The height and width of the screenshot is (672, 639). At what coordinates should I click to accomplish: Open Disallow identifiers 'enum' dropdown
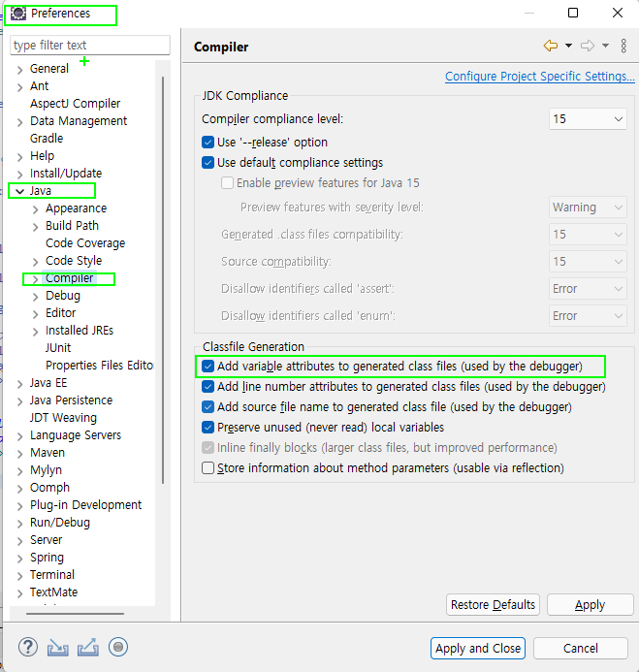588,316
